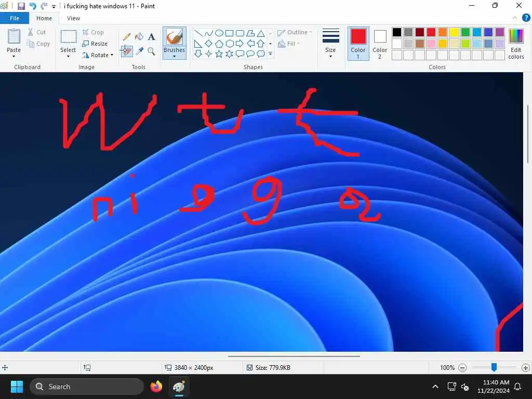Choose the Curve shape

[209, 33]
